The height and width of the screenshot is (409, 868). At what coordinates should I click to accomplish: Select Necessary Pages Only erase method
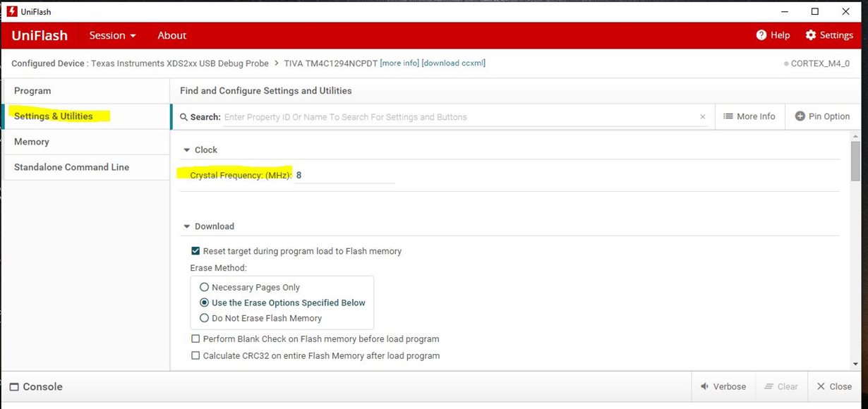click(x=205, y=288)
